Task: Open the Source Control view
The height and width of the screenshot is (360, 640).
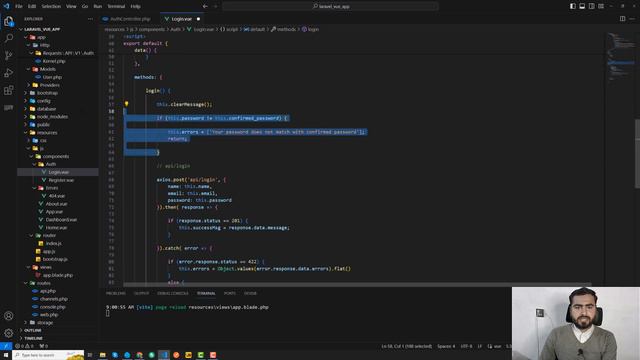Action: [8, 56]
